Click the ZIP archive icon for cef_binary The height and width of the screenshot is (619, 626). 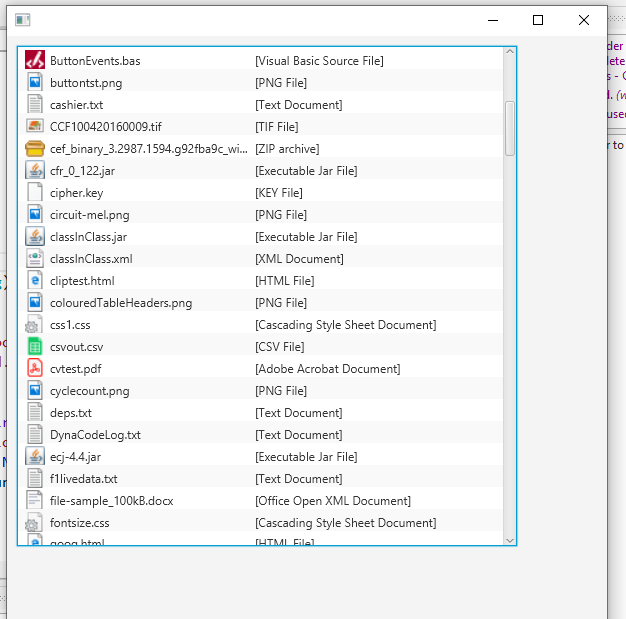(x=34, y=149)
